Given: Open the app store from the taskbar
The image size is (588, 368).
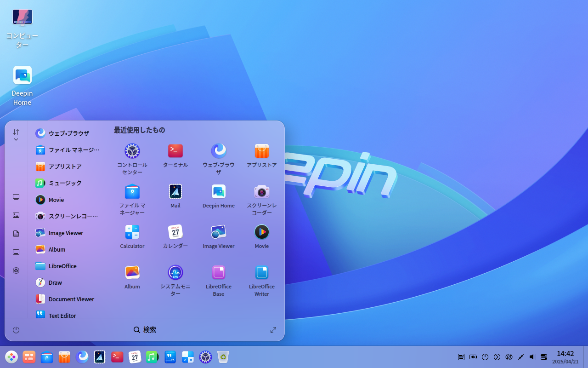Looking at the screenshot, I should click(64, 357).
